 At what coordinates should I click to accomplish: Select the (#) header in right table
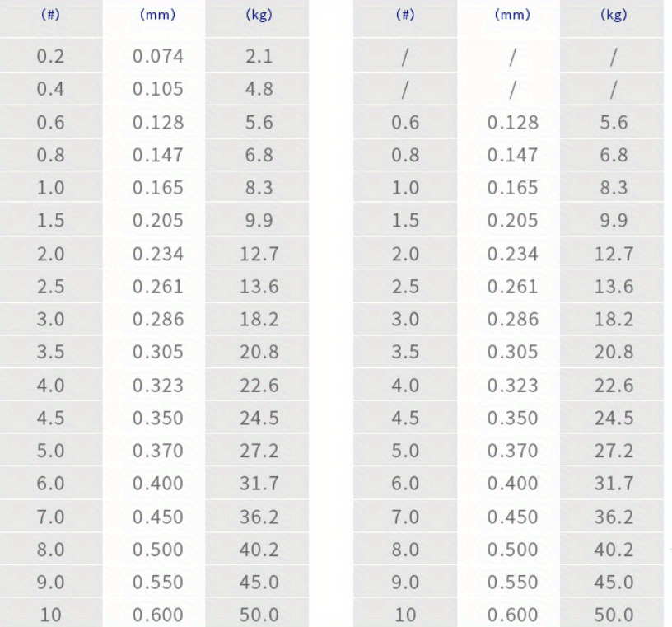point(405,15)
